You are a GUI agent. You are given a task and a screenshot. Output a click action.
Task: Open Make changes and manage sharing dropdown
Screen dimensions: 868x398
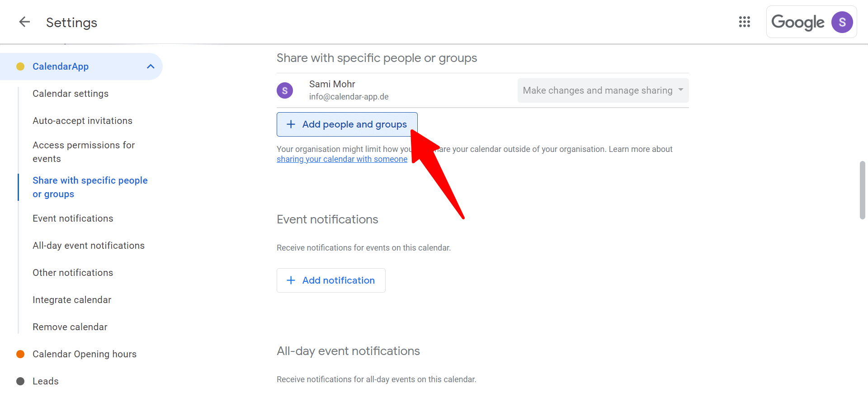point(603,90)
